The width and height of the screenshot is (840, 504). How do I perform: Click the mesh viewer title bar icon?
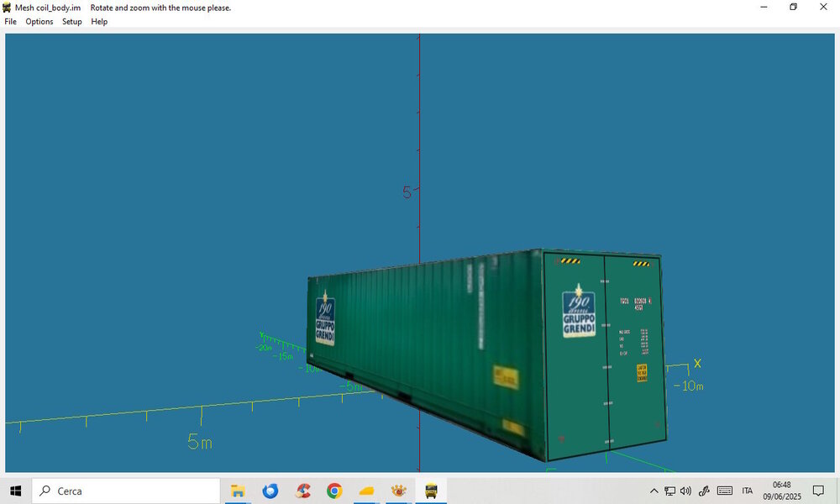7,8
